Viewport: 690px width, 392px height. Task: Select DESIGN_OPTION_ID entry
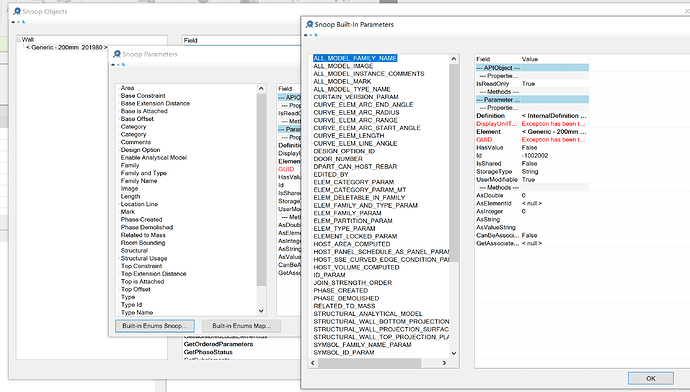(x=344, y=151)
